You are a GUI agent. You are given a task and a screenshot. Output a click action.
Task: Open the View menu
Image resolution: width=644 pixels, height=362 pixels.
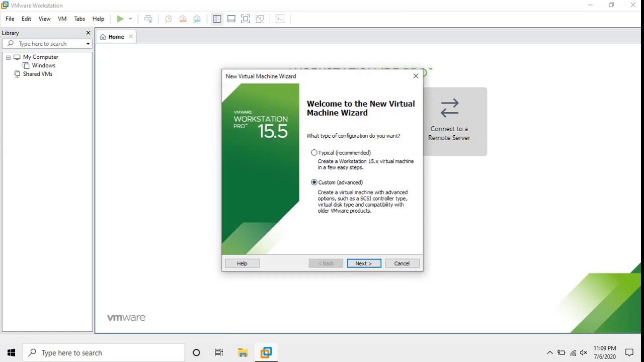(x=44, y=19)
